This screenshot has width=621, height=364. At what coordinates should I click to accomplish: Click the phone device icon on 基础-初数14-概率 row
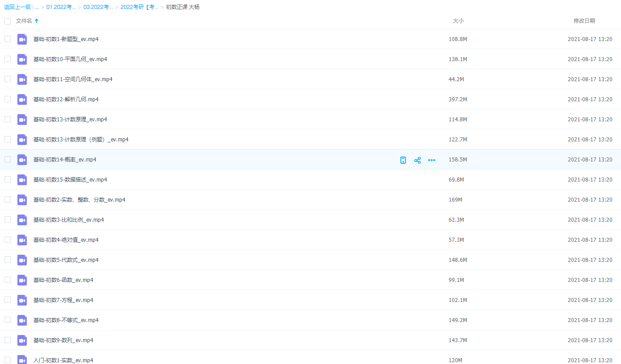403,160
